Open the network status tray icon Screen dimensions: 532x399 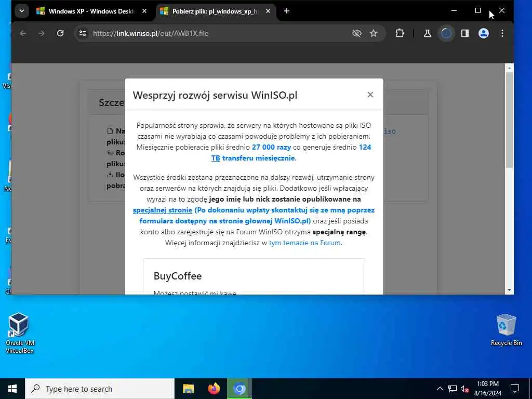[x=453, y=389]
